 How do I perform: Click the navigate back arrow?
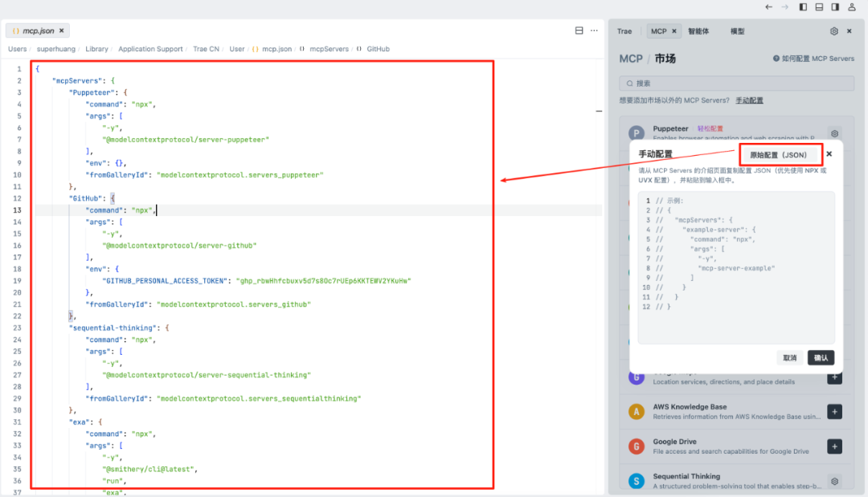tap(769, 7)
